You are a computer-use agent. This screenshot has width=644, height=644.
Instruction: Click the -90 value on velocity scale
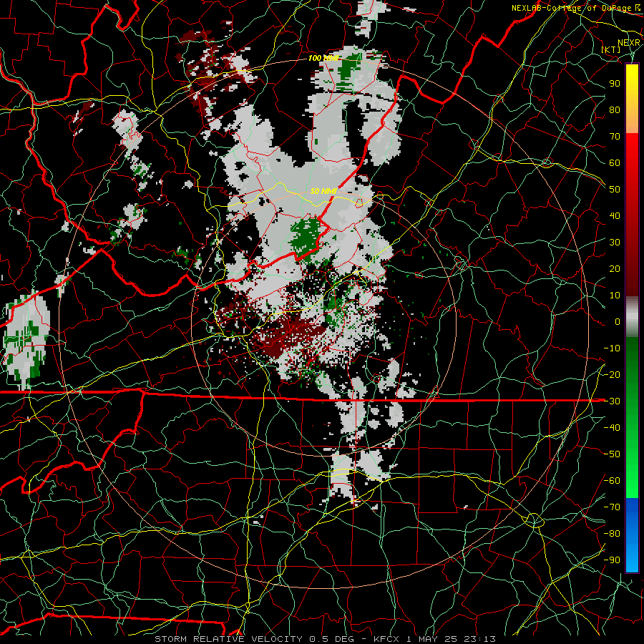click(612, 560)
